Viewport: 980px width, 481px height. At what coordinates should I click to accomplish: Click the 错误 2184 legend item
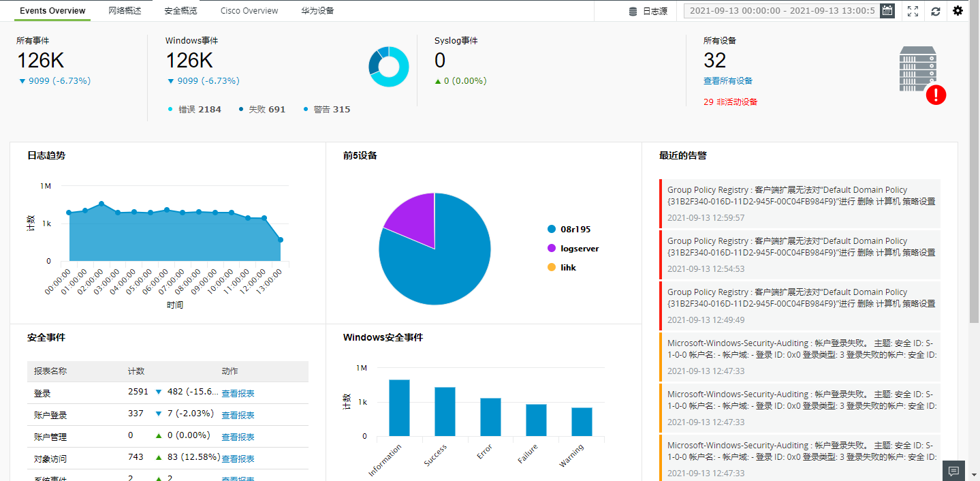point(194,109)
